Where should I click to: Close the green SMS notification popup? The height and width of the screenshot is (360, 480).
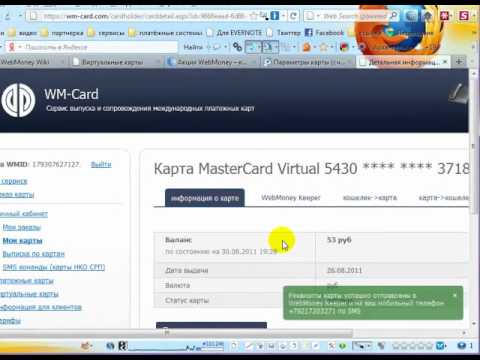click(x=455, y=295)
